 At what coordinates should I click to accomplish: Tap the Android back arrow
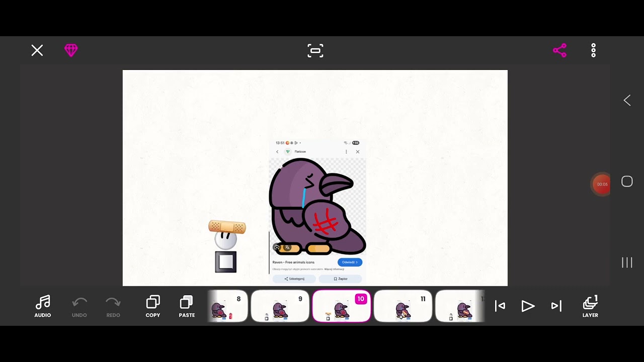(627, 101)
